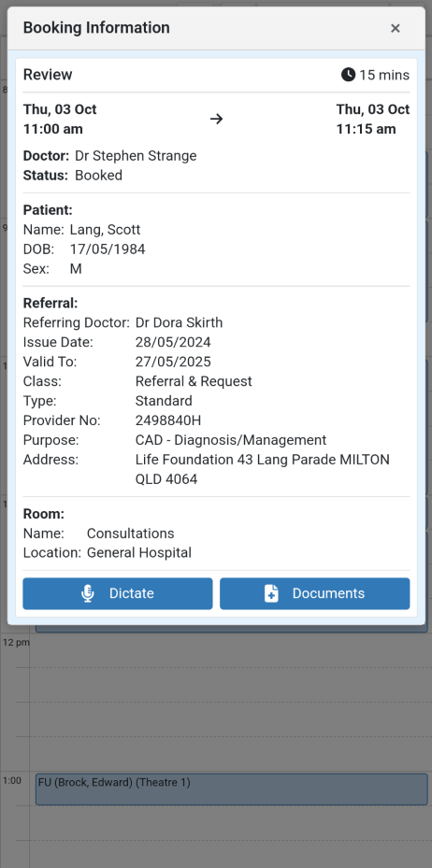Click the 1:00 time slot label
Viewport: 432px width, 868px height.
(12, 780)
